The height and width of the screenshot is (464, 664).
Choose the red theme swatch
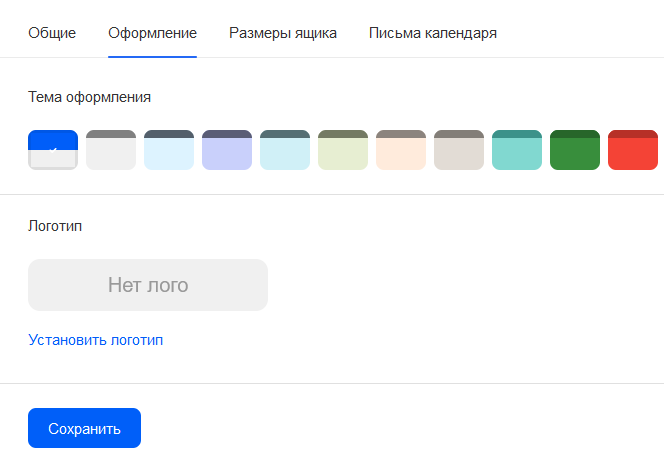click(633, 150)
